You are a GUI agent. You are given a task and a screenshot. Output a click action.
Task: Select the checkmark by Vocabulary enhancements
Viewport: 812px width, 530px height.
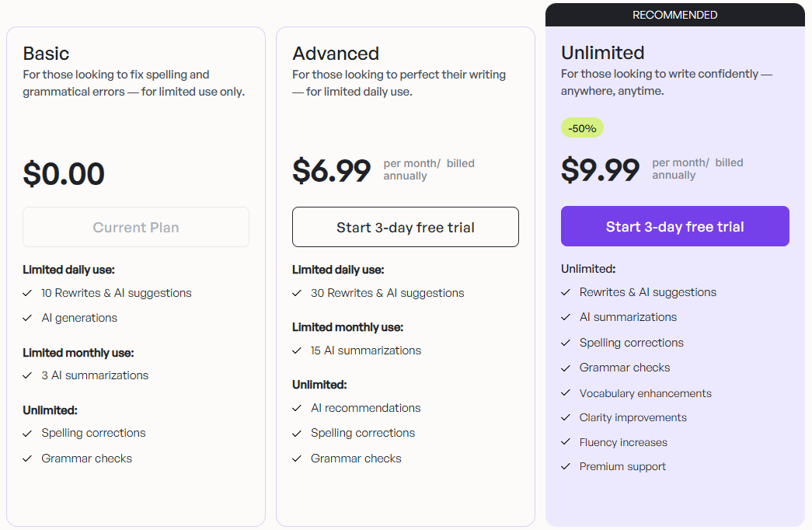(x=566, y=392)
